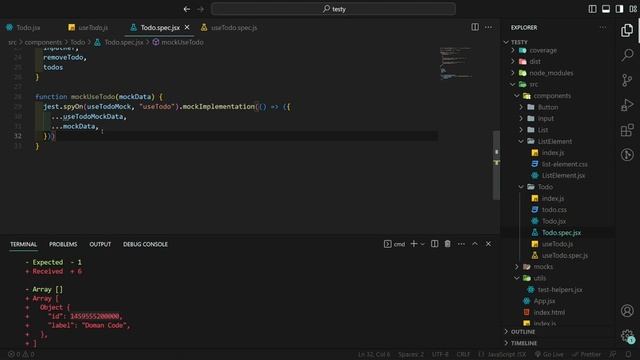The image size is (640, 360).
Task: Split the editor to the right
Action: [475, 27]
